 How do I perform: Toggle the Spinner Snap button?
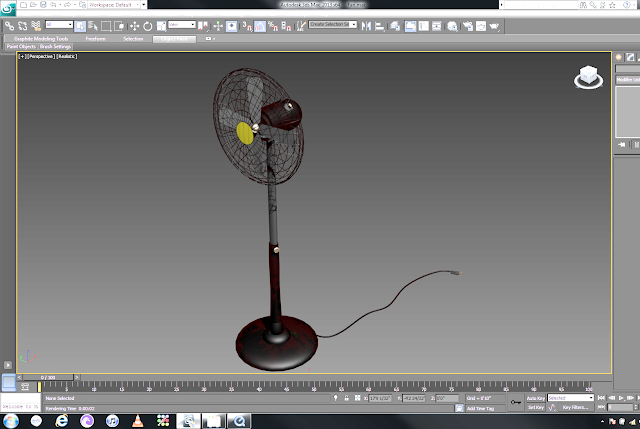(x=286, y=26)
